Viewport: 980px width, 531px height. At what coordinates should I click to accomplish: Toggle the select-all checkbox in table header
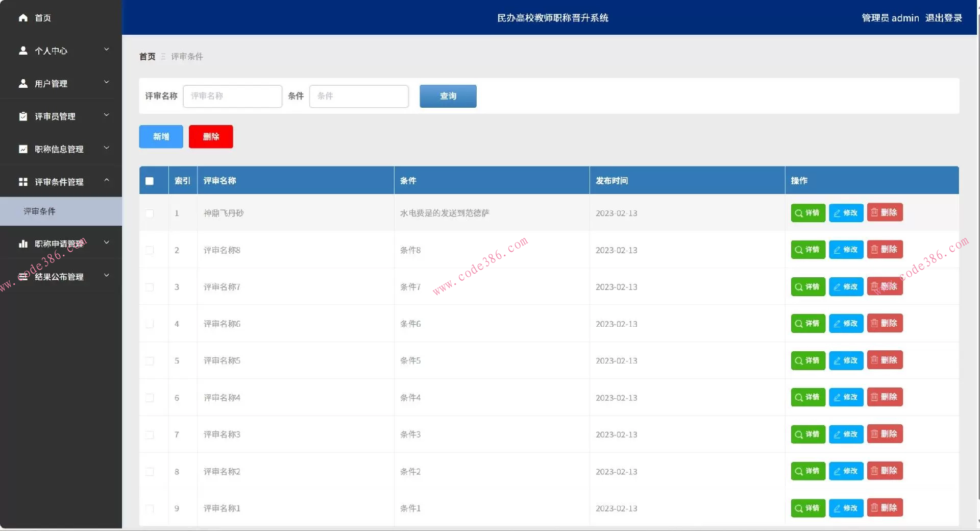pos(149,181)
